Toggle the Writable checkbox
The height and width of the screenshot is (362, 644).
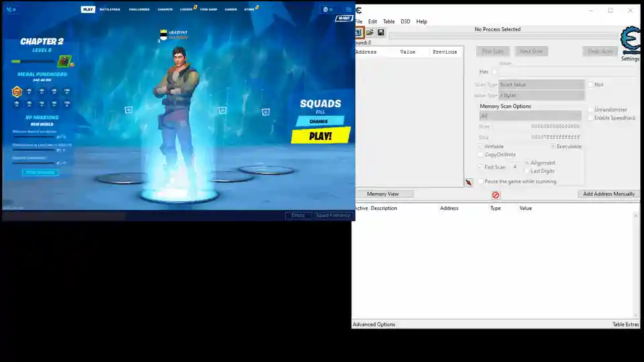480,146
